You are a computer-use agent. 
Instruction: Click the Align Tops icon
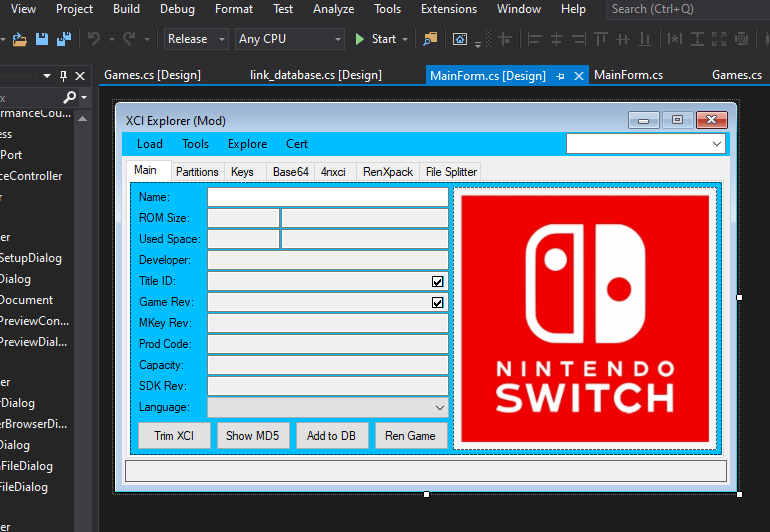click(601, 39)
